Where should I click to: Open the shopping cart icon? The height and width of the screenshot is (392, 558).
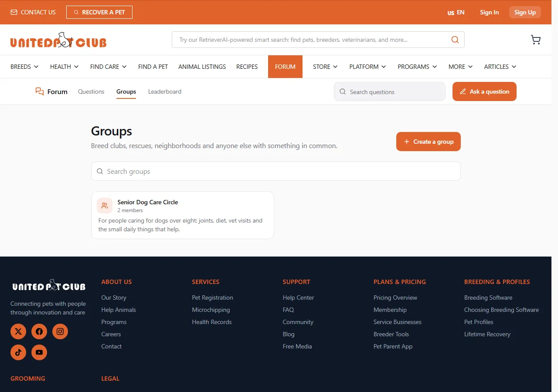click(536, 40)
